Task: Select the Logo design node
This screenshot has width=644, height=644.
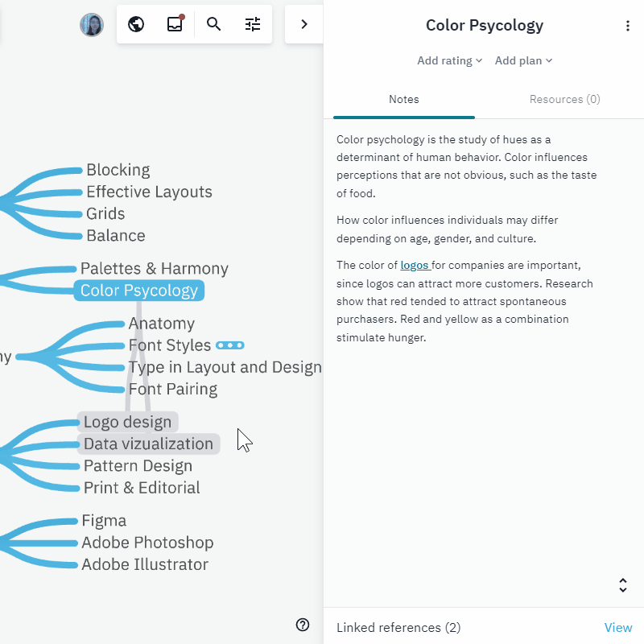Action: [x=127, y=422]
